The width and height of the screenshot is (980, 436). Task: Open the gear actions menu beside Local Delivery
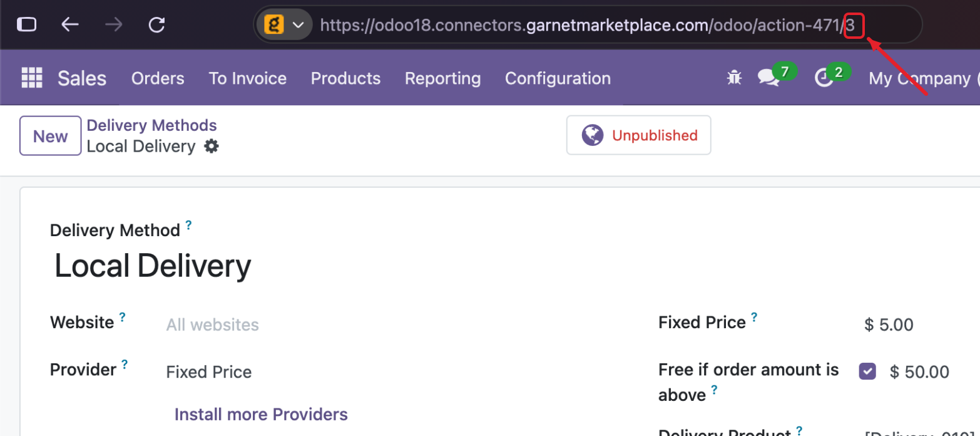(x=212, y=147)
